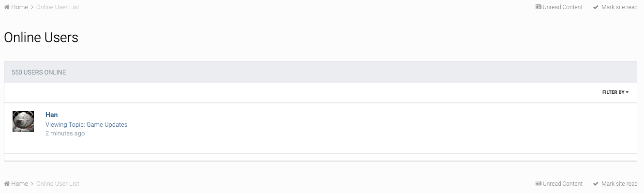This screenshot has width=644, height=193.
Task: Click the footer 'Online User List' breadcrumb
Action: [58, 184]
